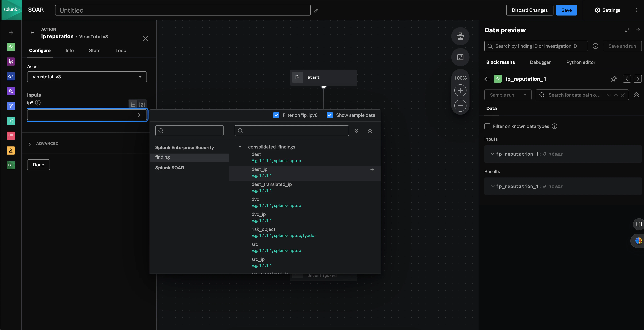Open playbook Settings
Viewport: 644px width, 330px height.
tap(607, 10)
